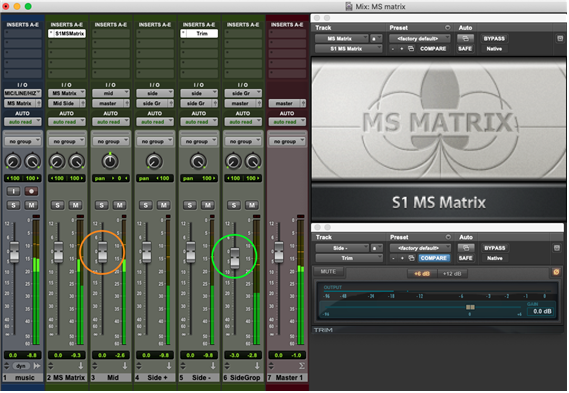This screenshot has height=393, width=569.
Task: Click the pan knob on Side + track
Action: [x=154, y=161]
